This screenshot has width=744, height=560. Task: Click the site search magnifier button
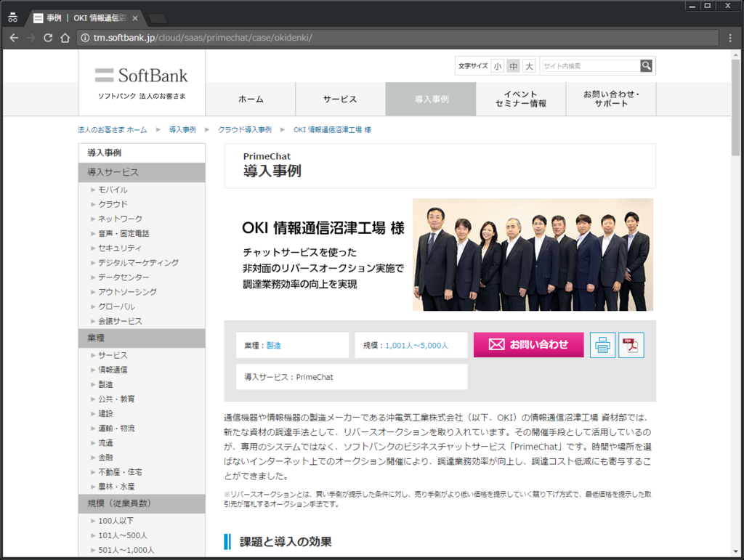click(646, 66)
